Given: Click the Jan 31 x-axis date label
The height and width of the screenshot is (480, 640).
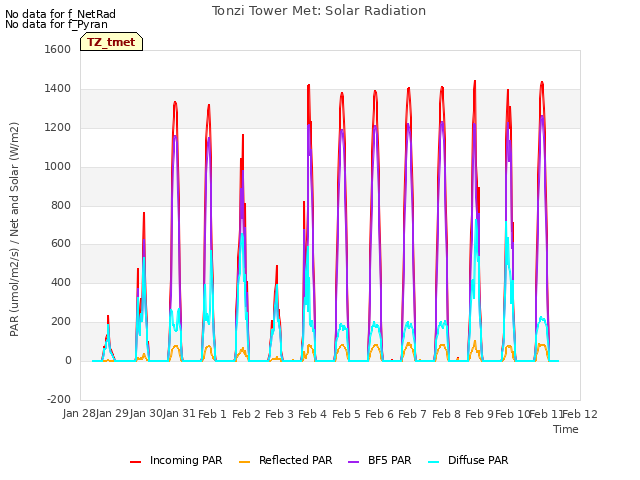Looking at the screenshot, I should (x=179, y=413).
